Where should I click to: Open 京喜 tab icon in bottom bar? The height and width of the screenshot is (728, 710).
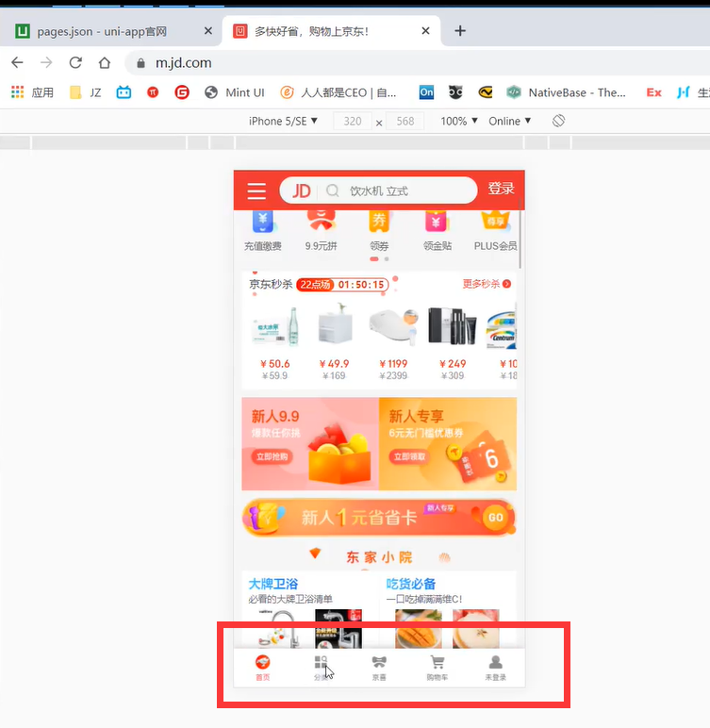click(x=379, y=662)
